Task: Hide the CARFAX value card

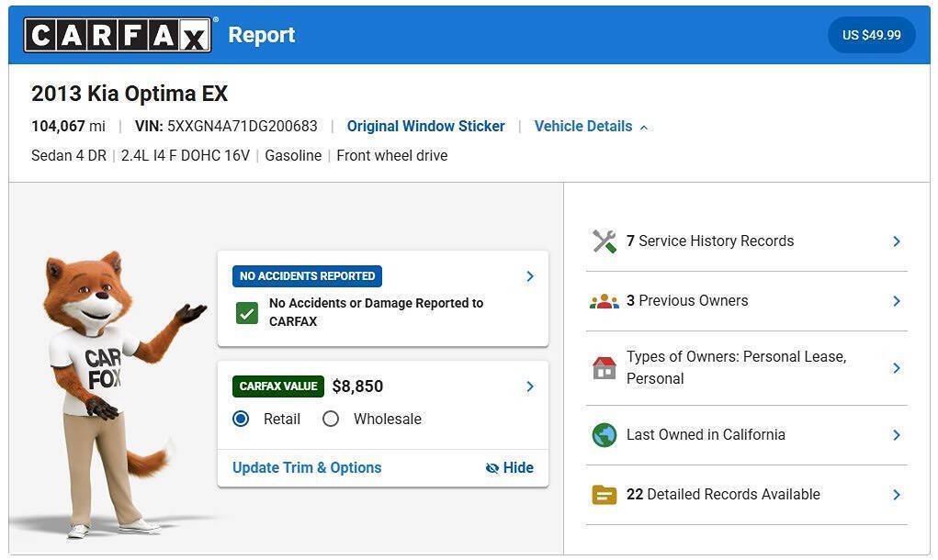Action: pos(510,468)
